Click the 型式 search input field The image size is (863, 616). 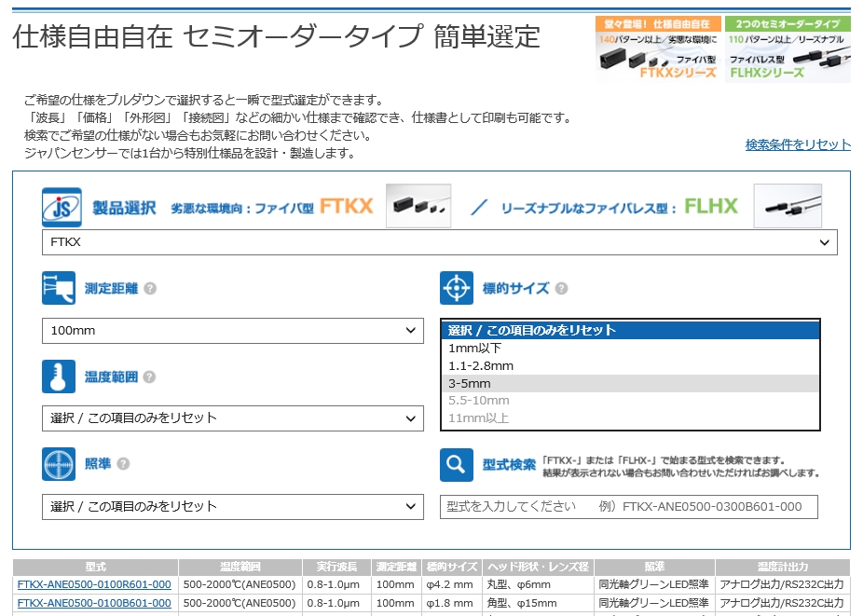coord(628,507)
